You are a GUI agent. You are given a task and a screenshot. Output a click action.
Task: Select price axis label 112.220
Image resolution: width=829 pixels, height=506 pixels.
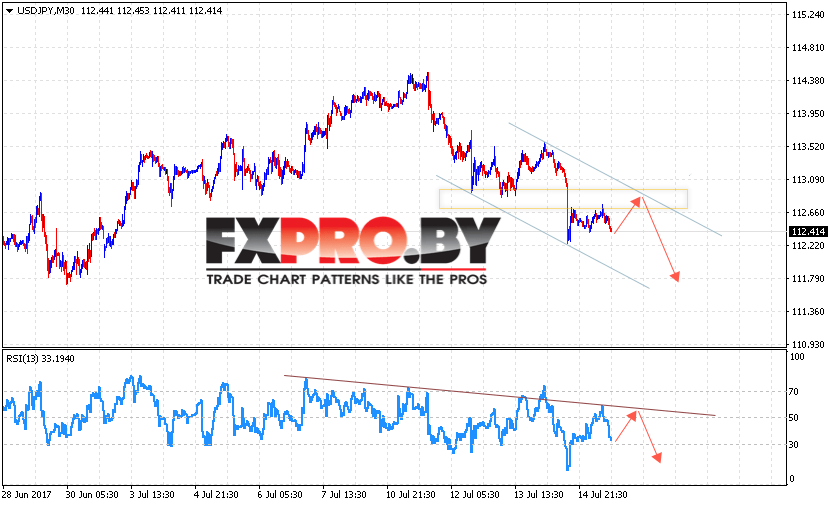(808, 245)
